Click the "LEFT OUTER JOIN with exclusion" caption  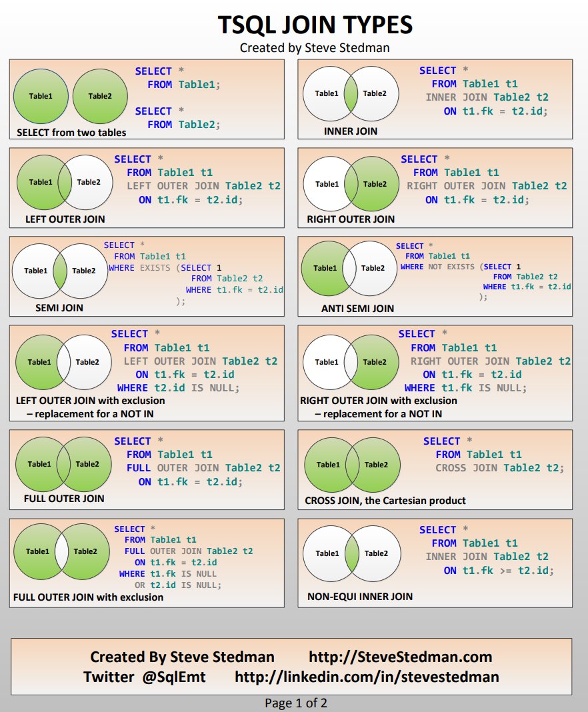[91, 401]
